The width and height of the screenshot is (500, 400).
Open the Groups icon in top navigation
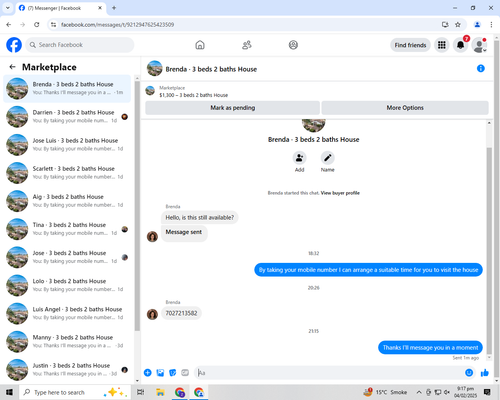click(x=293, y=45)
